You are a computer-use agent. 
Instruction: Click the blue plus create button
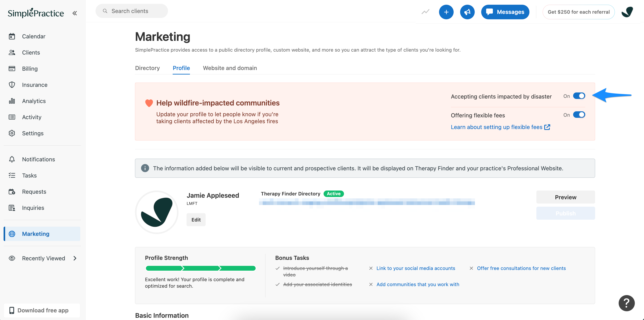click(446, 12)
